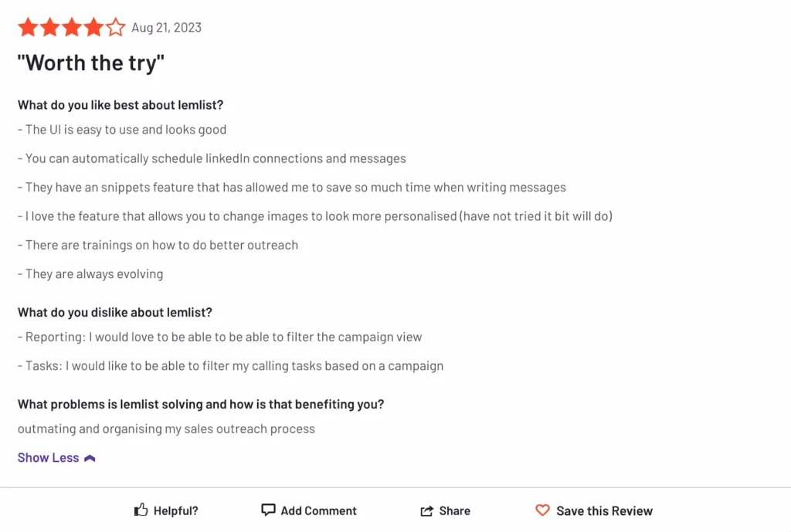Image resolution: width=791 pixels, height=532 pixels.
Task: Click the thumbs-up icon next to Helpful?
Action: coord(141,510)
